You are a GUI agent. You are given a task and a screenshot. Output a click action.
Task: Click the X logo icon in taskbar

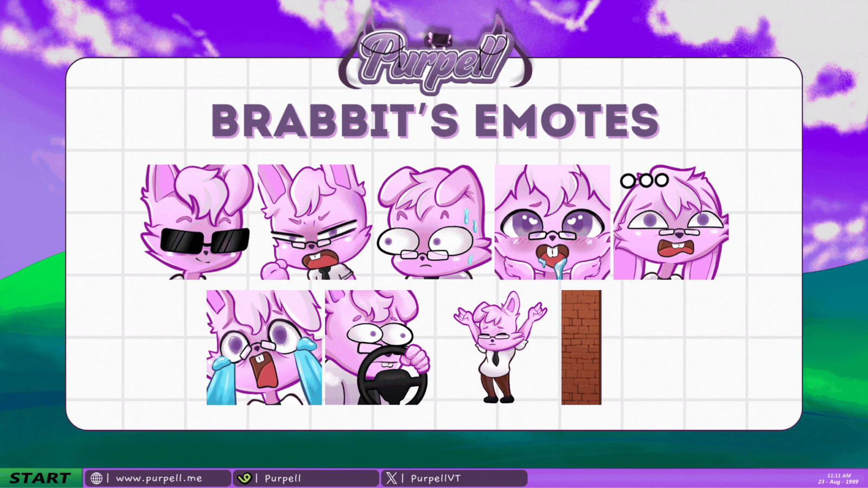391,478
